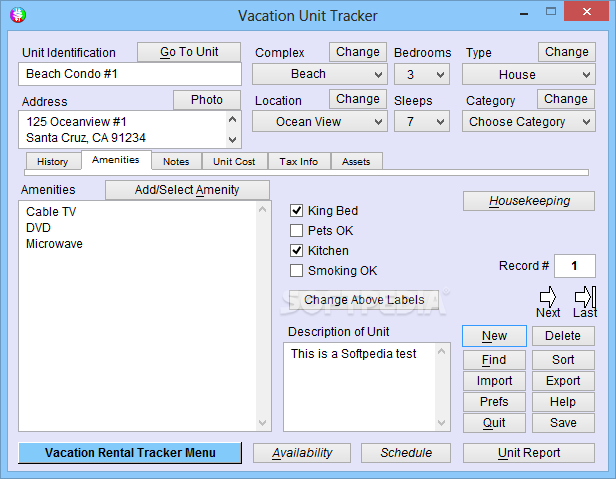
Task: Open the Bedrooms dropdown showing 3
Action: [422, 74]
